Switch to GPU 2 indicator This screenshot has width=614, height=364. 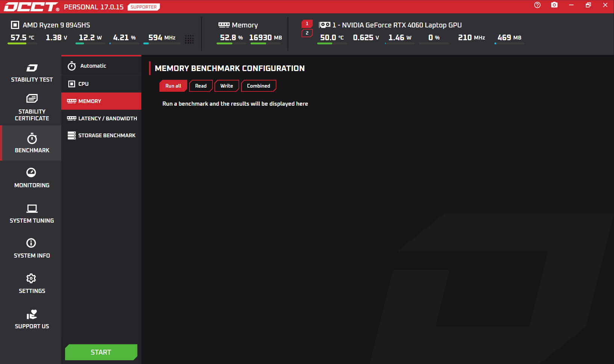pyautogui.click(x=307, y=33)
